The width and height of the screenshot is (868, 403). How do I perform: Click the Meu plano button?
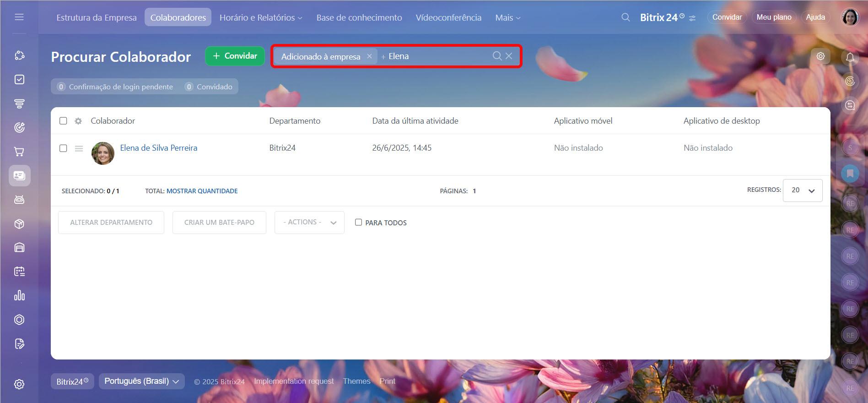point(774,17)
